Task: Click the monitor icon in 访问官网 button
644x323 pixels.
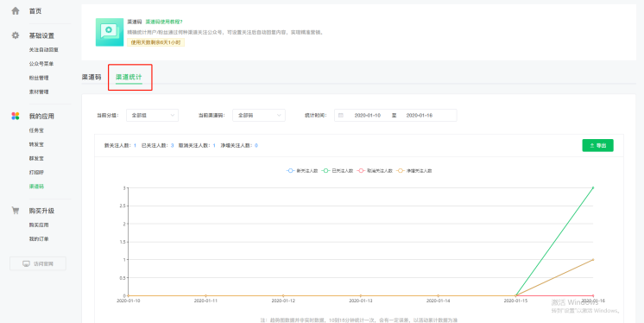Action: (x=26, y=263)
